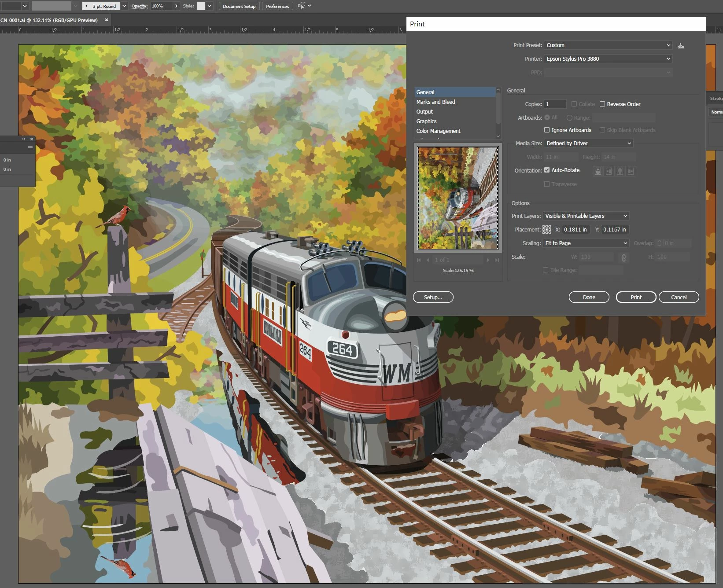Select the Output print category
Screen dimensions: 723x588
coord(455,111)
